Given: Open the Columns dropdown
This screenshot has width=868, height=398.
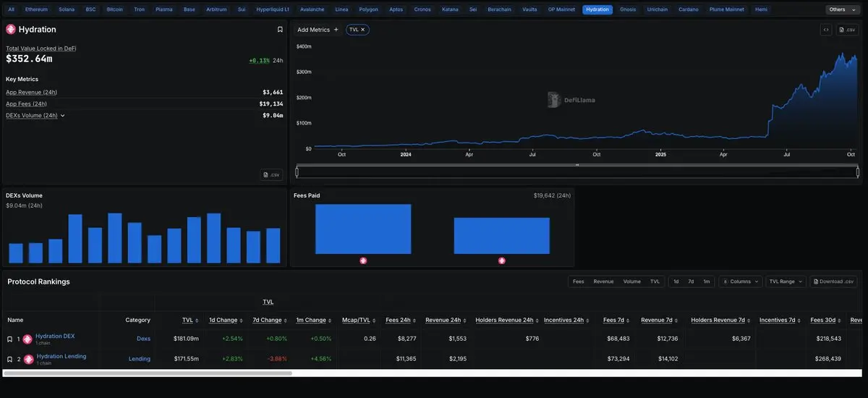Looking at the screenshot, I should (741, 281).
